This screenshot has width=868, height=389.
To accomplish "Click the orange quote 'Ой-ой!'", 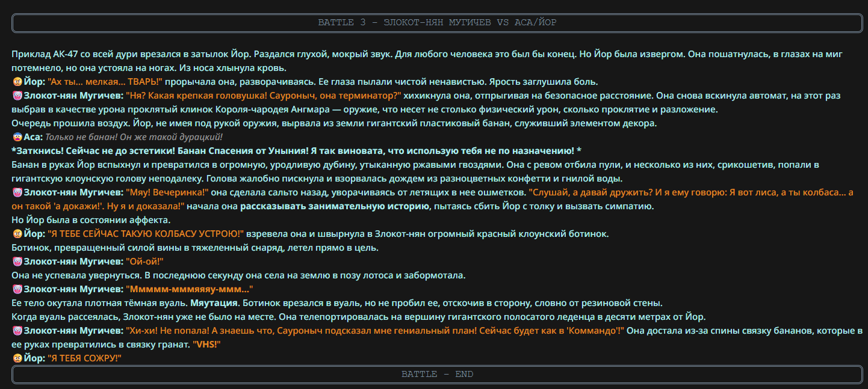I will tap(144, 262).
